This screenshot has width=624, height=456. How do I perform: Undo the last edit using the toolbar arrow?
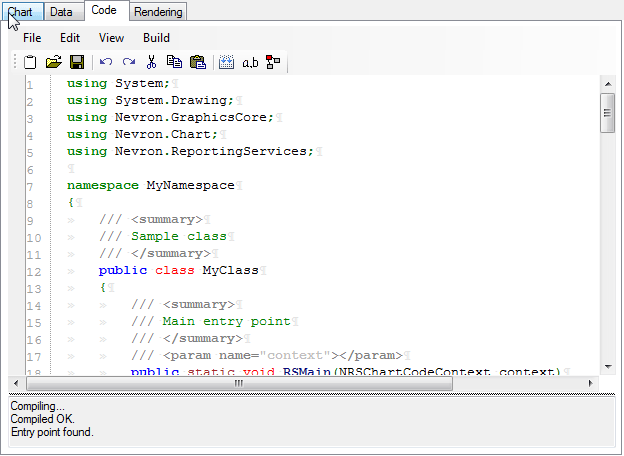pyautogui.click(x=106, y=62)
